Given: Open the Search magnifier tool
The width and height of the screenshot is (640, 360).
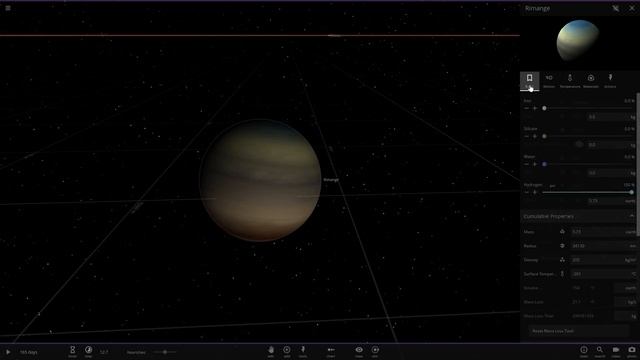Looking at the screenshot, I should click(x=600, y=351).
